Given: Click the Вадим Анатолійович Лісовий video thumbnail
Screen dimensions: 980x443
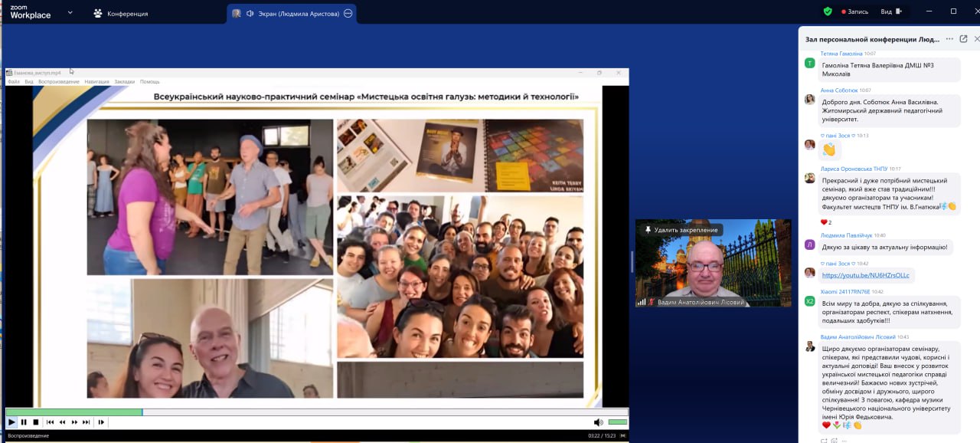Looking at the screenshot, I should tap(714, 263).
